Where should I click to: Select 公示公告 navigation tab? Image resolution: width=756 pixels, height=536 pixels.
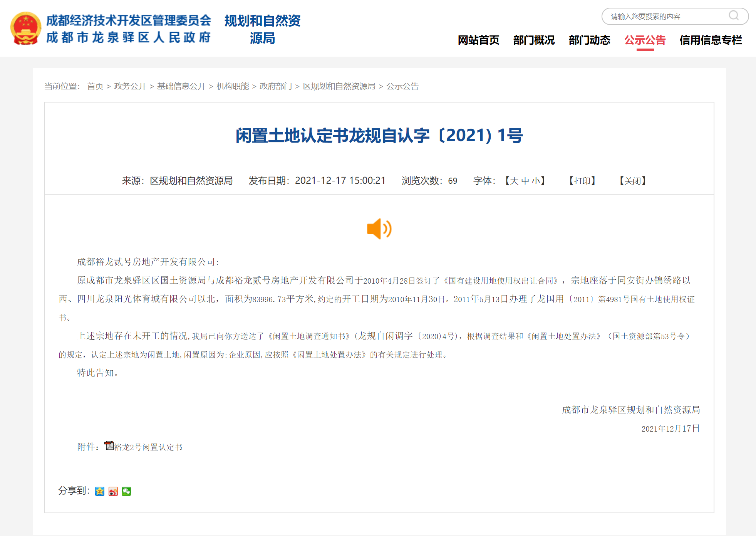point(645,40)
